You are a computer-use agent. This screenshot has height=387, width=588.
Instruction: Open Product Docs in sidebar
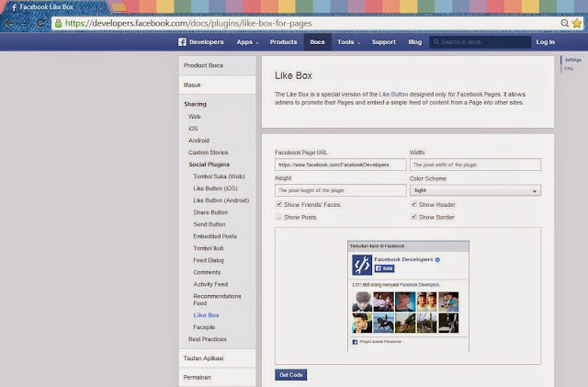tap(218, 65)
